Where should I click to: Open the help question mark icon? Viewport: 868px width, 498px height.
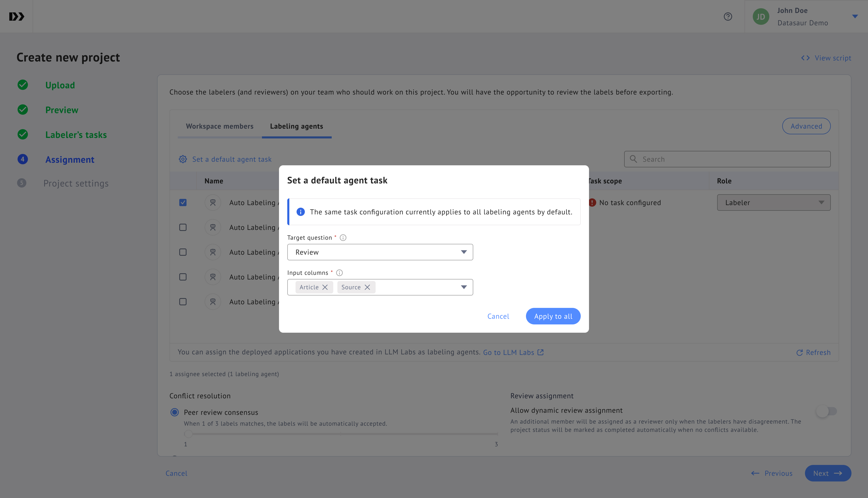pos(728,17)
